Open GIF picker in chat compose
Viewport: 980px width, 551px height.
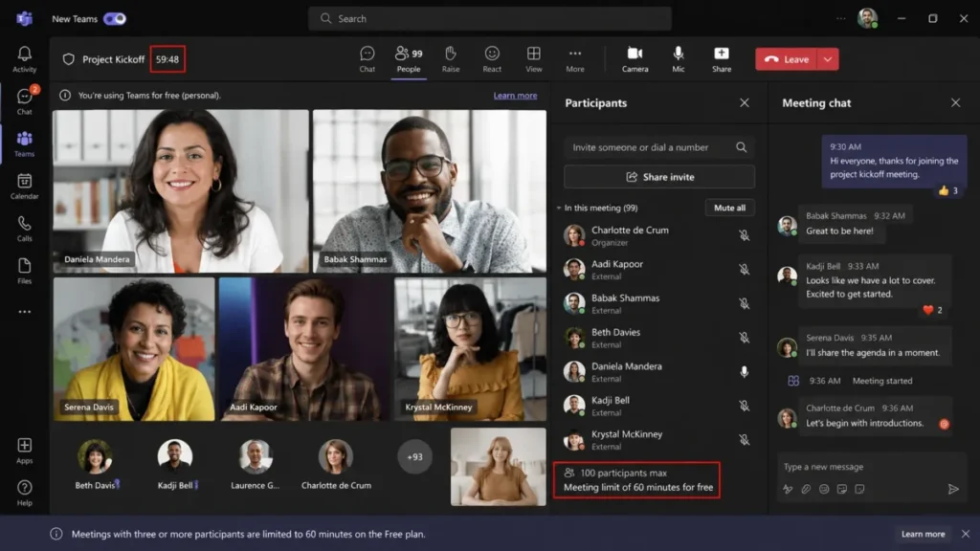[x=842, y=489]
